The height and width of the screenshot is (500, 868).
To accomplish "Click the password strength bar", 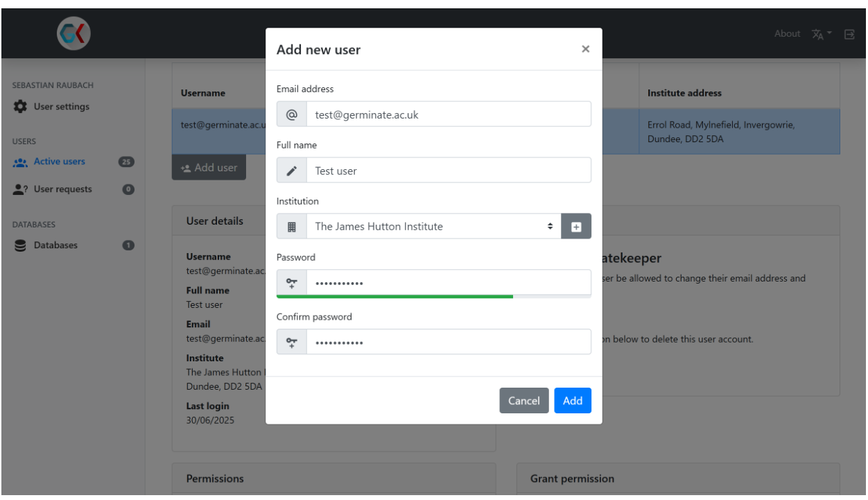I will point(433,296).
